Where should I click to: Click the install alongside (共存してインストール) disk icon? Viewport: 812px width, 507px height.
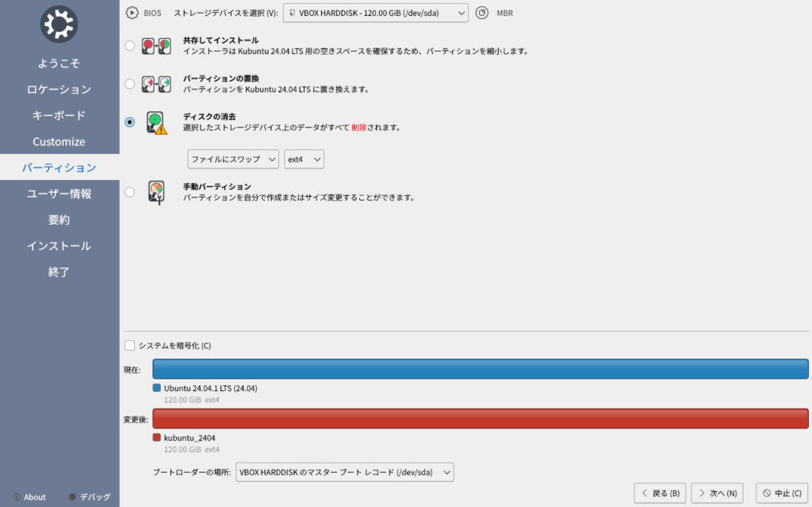(x=155, y=46)
